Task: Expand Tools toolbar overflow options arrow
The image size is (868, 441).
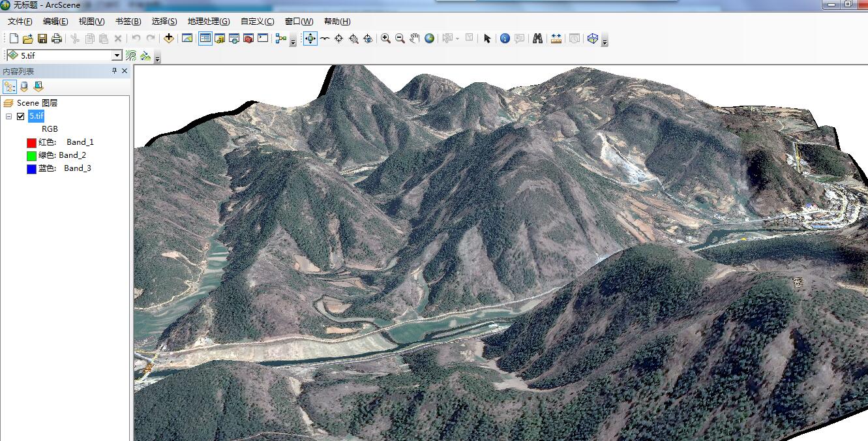Action: pyautogui.click(x=605, y=42)
